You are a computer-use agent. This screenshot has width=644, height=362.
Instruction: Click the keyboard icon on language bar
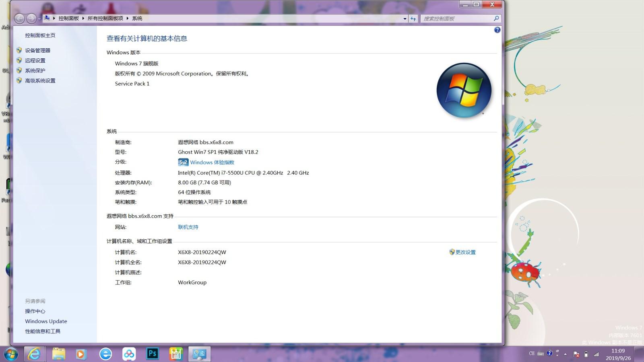point(541,354)
